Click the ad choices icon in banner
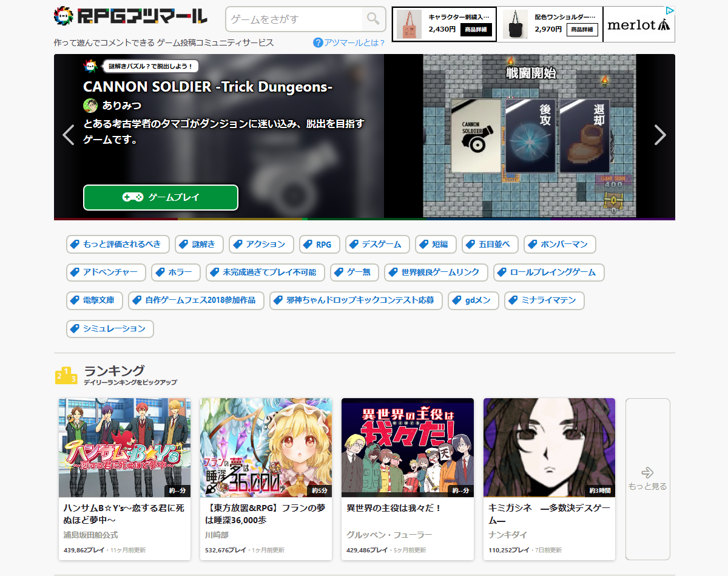 (669, 11)
